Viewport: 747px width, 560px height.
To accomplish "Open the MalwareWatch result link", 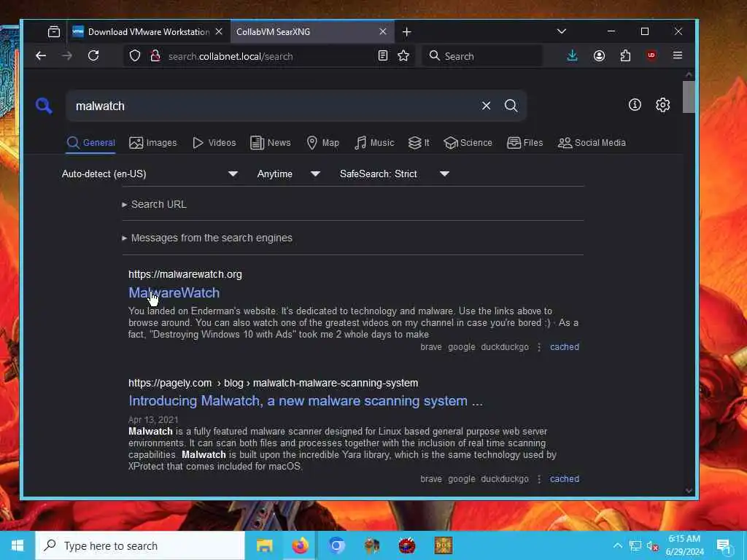I will pos(174,293).
